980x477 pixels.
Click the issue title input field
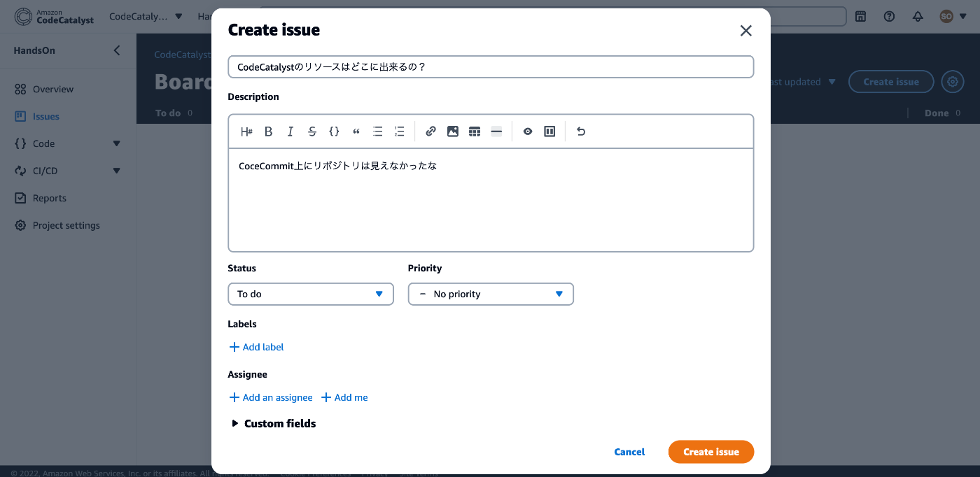point(491,66)
